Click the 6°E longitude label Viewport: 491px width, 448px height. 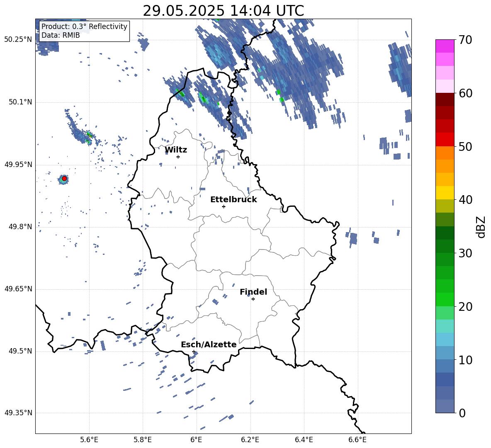point(196,440)
